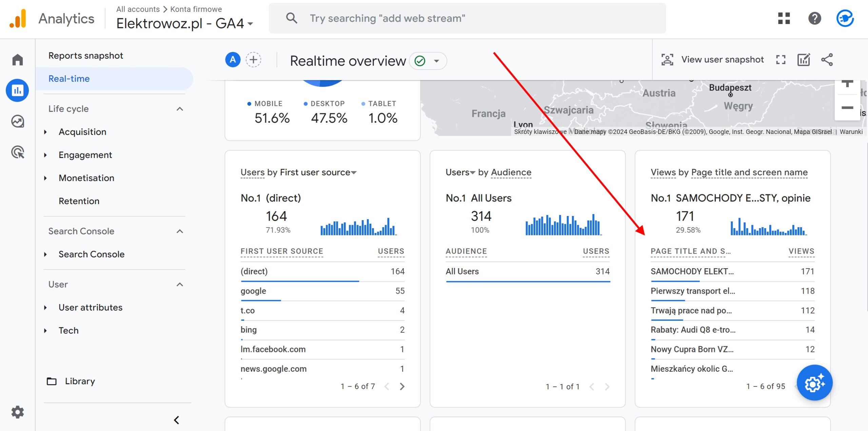
Task: Open Library in navigation
Action: (x=80, y=381)
